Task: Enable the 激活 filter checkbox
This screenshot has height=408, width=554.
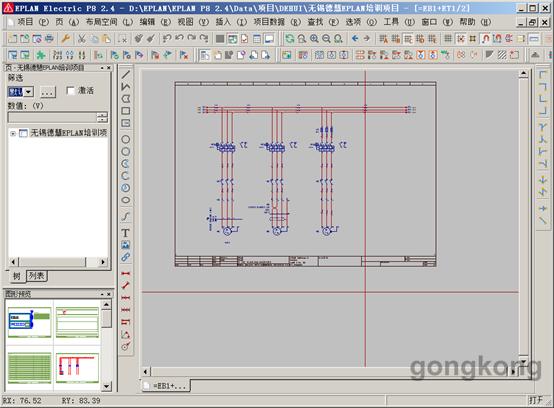Action: (x=71, y=91)
